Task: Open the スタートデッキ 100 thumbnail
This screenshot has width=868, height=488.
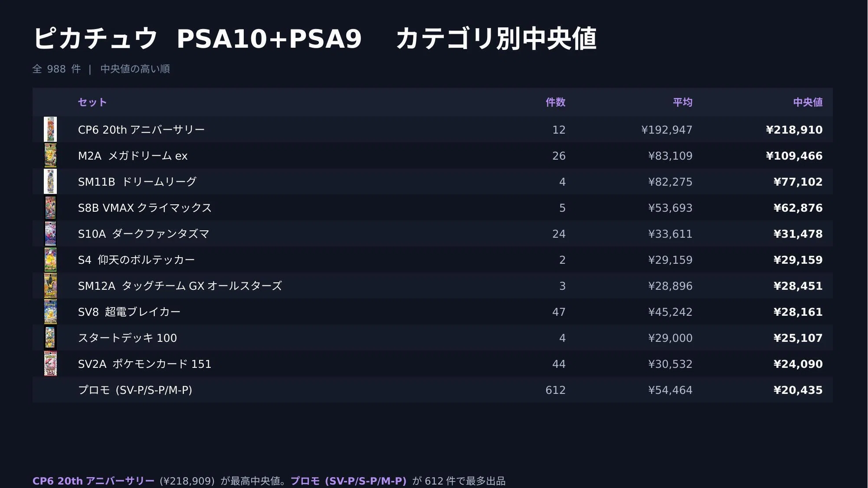Action: pos(50,337)
